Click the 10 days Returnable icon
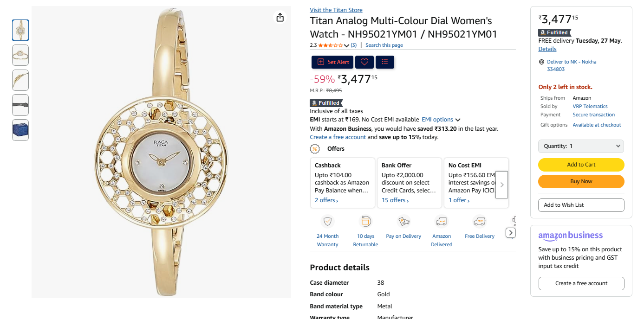644x319 pixels. tap(366, 221)
